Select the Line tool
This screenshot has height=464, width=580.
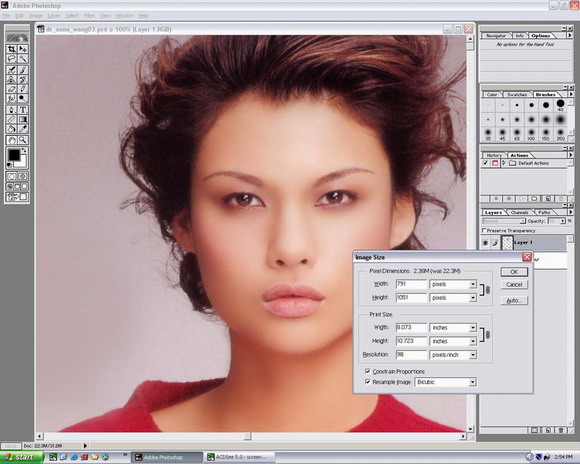(11, 120)
